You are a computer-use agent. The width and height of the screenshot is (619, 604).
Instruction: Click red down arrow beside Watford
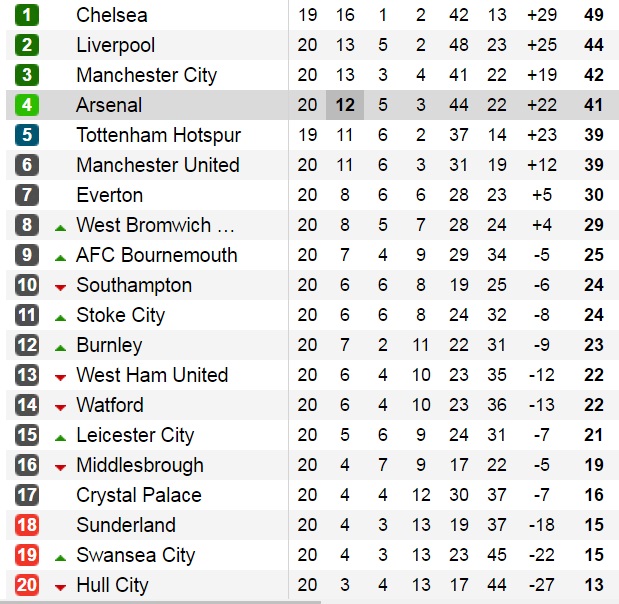(x=60, y=407)
